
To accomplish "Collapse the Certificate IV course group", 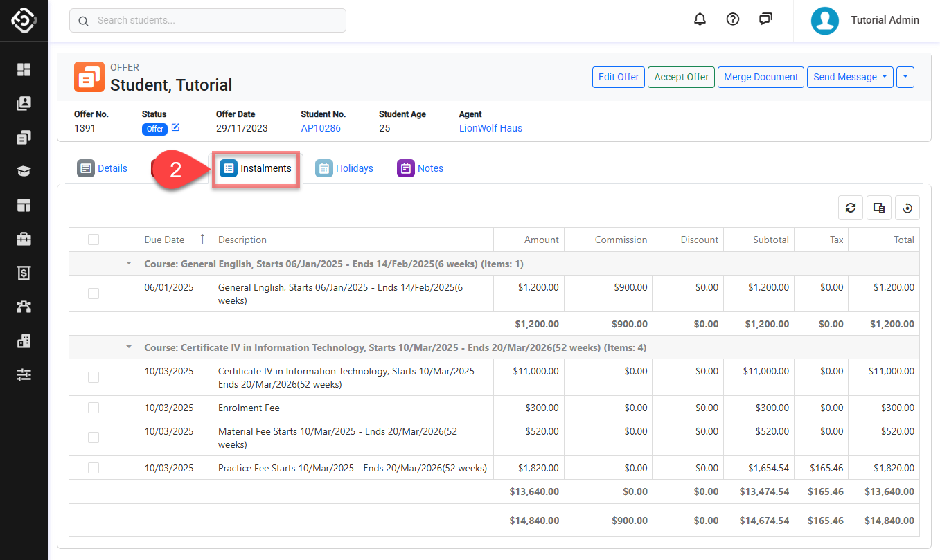I will (x=129, y=347).
